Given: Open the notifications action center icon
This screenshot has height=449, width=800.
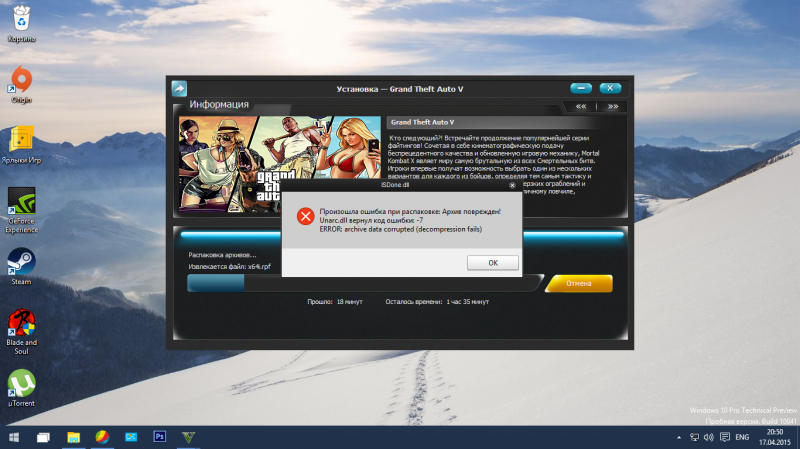Looking at the screenshot, I should 724,437.
